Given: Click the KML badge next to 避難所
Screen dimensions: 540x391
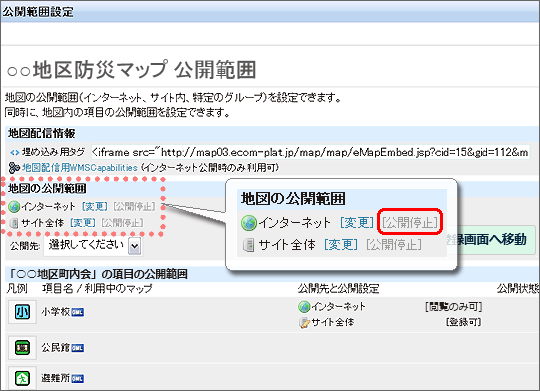Looking at the screenshot, I should (77, 379).
